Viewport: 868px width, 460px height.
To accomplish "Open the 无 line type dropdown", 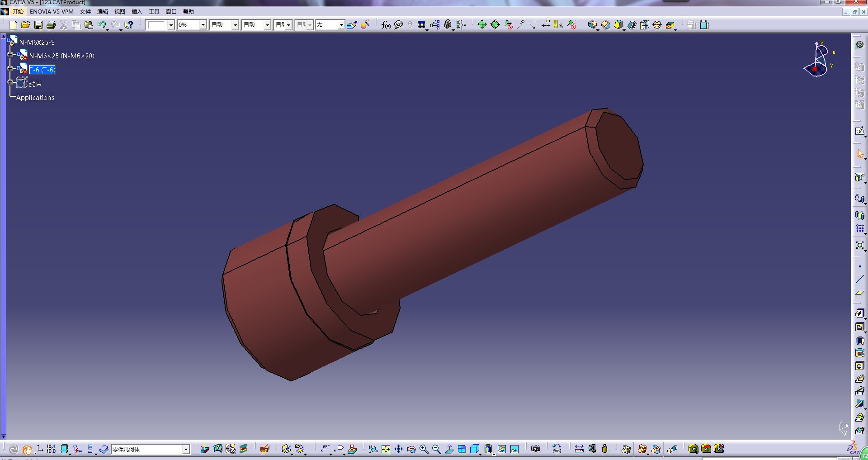I will point(342,25).
